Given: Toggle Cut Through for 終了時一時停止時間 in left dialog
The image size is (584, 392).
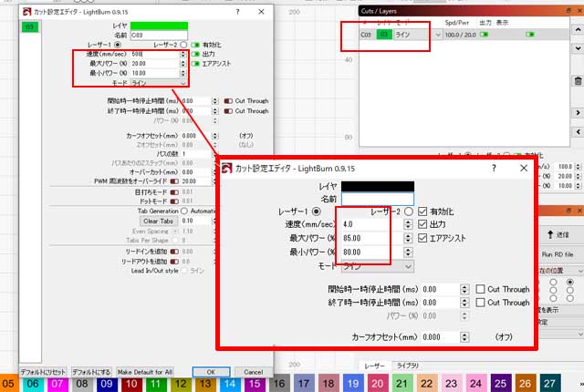Looking at the screenshot, I should point(228,111).
